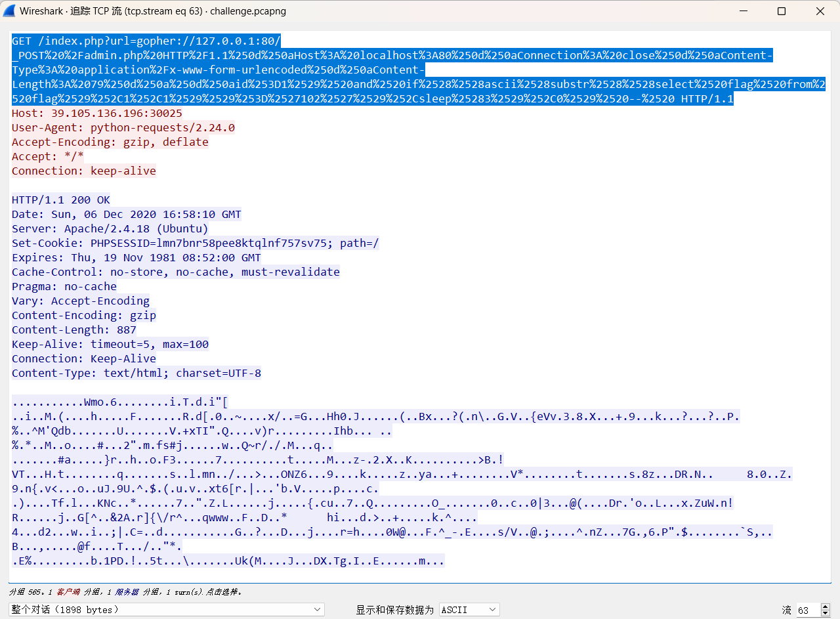The width and height of the screenshot is (840, 619).
Task: Click the Content-Length: 887 header
Action: [74, 330]
